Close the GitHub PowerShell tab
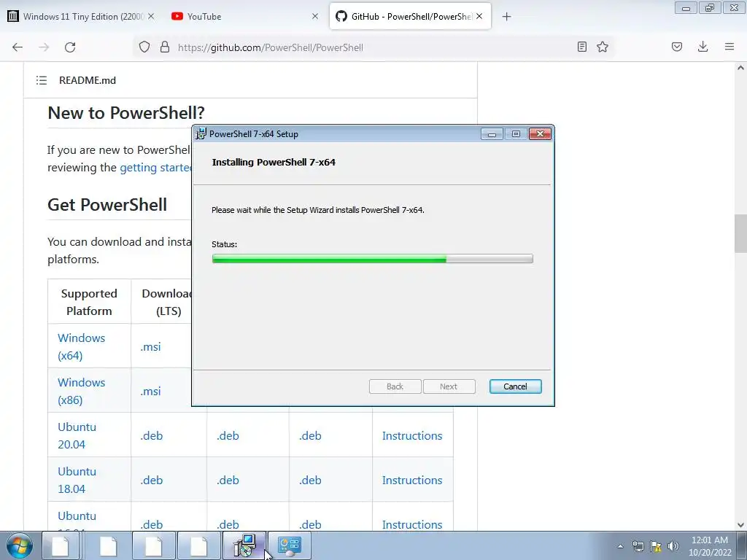Image resolution: width=747 pixels, height=560 pixels. [x=479, y=16]
